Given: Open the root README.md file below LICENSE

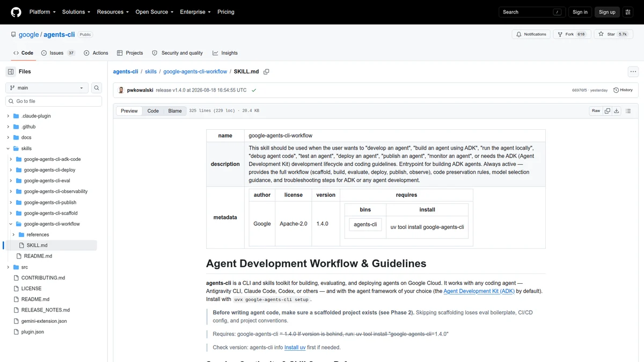Looking at the screenshot, I should [x=35, y=299].
